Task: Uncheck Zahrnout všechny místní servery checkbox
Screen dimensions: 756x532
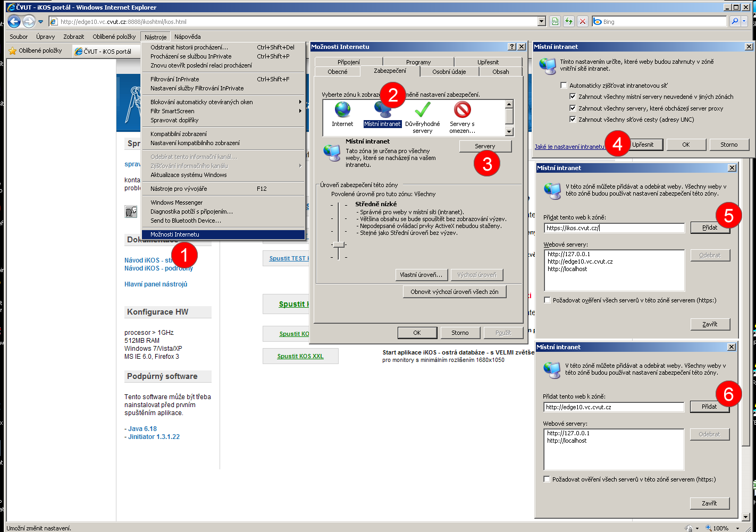Action: coord(573,97)
